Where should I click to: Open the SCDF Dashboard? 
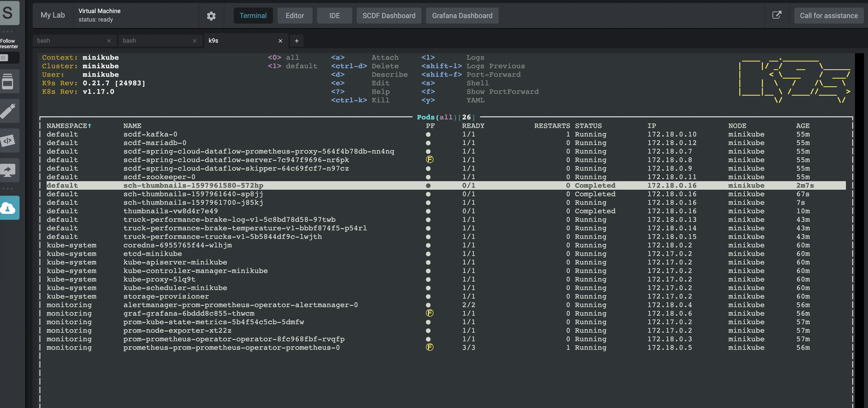[389, 16]
